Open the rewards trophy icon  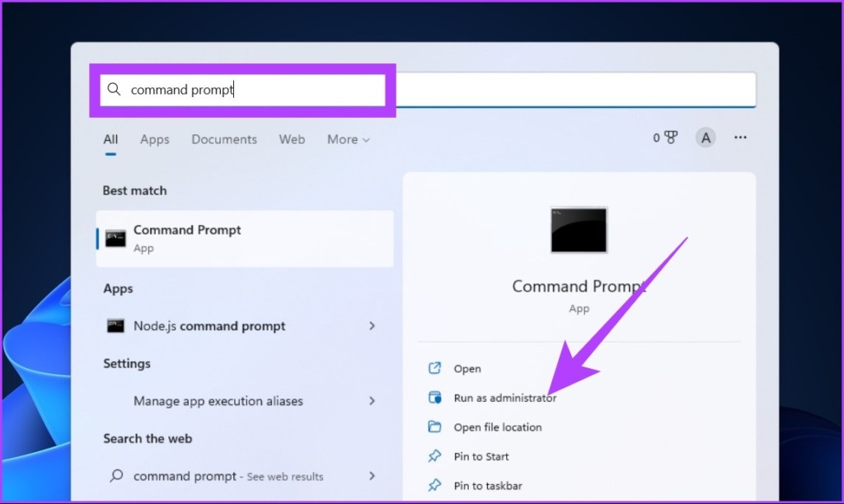pos(671,138)
